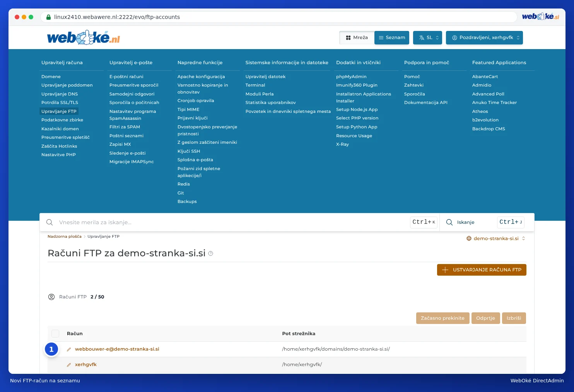Open Upravitelj datotek menu item

pyautogui.click(x=265, y=77)
